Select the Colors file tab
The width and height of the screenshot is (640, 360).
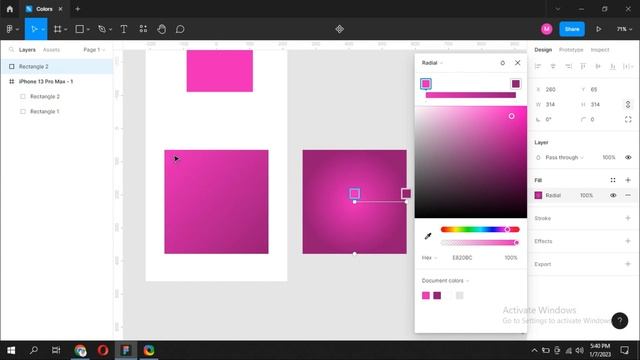pyautogui.click(x=44, y=9)
